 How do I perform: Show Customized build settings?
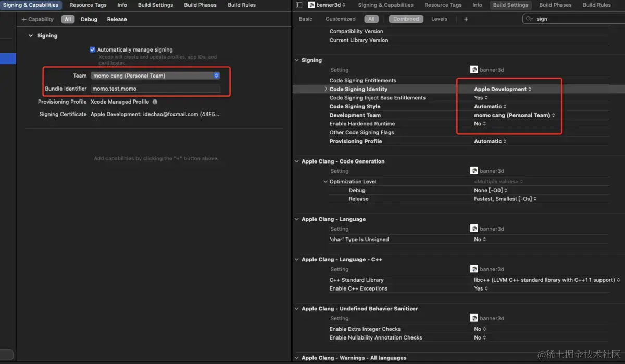(341, 19)
